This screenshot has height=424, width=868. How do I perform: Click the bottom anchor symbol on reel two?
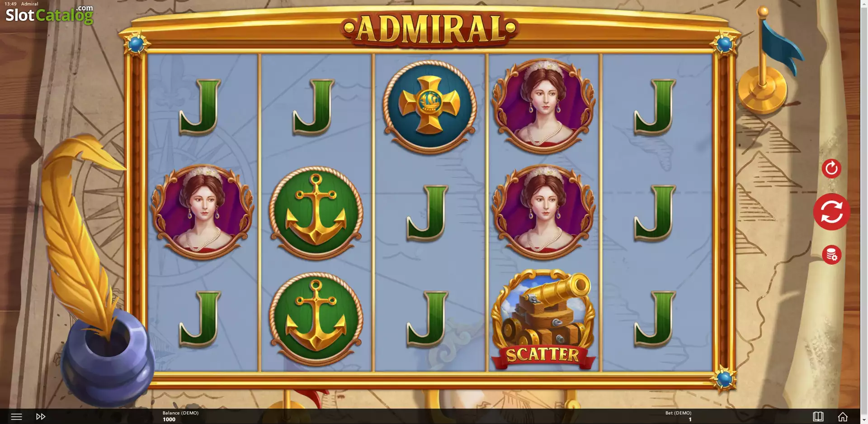coord(316,319)
